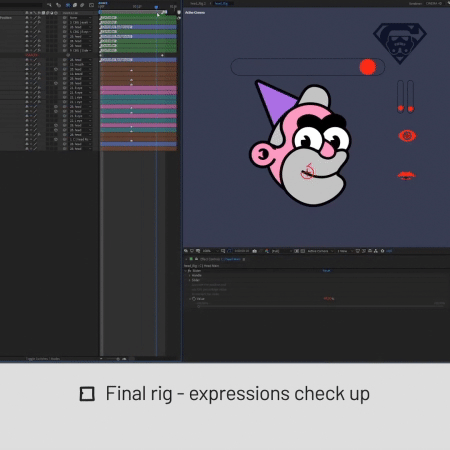Open the Active Camera view dropdown
The image size is (450, 450).
click(x=320, y=251)
